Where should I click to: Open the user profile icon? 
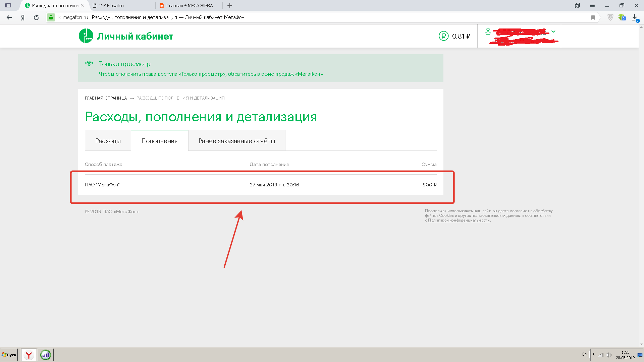click(488, 31)
